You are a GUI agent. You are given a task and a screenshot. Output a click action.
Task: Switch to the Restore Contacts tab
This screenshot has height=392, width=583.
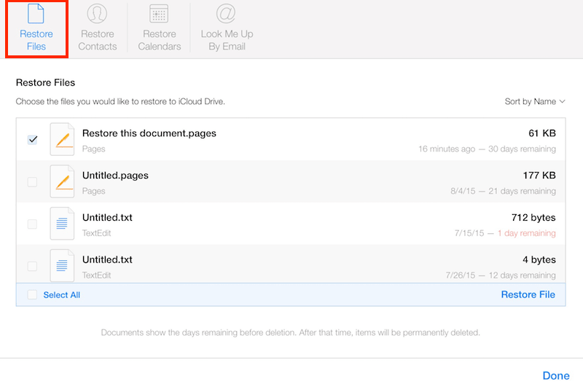(98, 28)
